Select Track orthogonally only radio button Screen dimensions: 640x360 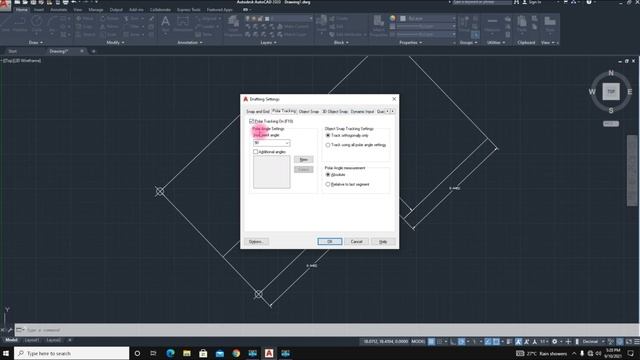click(328, 135)
